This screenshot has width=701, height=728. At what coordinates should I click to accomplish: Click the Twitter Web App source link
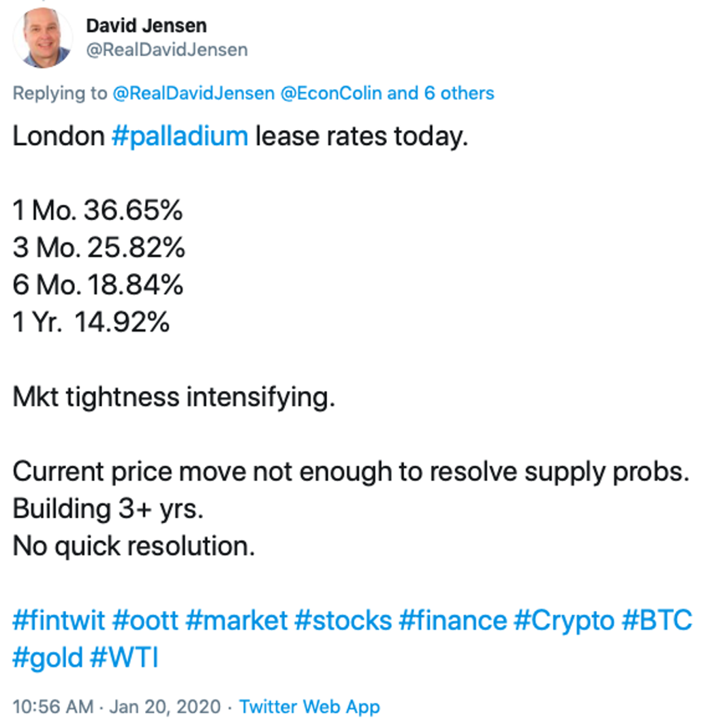(x=309, y=707)
